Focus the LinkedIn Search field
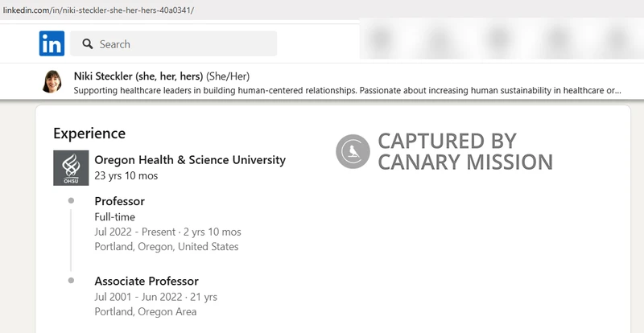The height and width of the screenshot is (333, 644). (x=185, y=44)
